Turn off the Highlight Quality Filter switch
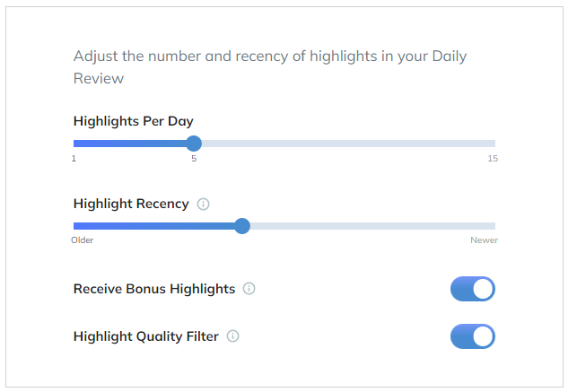The image size is (568, 392). [472, 336]
